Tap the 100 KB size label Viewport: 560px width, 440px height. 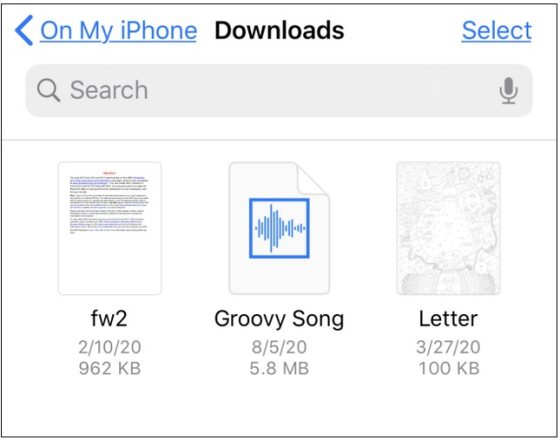(449, 369)
